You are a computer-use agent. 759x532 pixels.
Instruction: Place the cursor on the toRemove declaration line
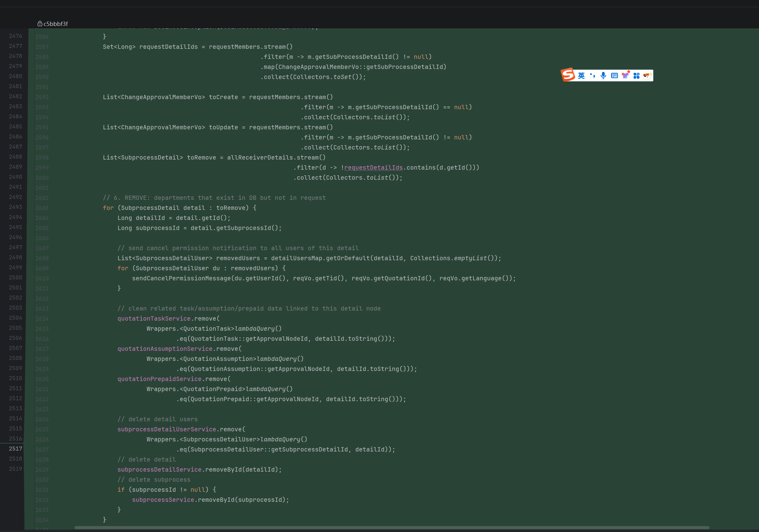tap(214, 157)
